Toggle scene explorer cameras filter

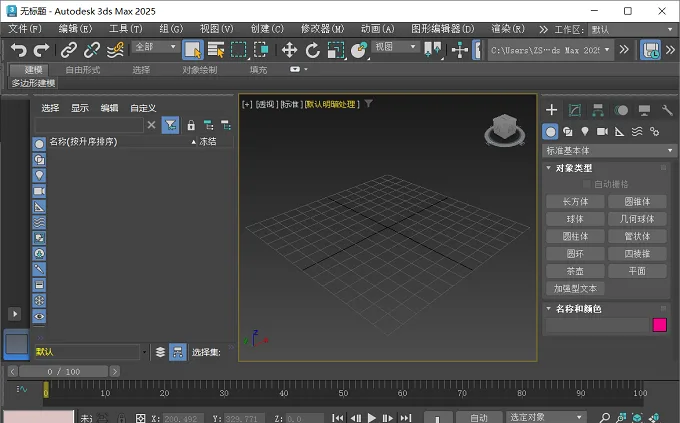point(39,191)
